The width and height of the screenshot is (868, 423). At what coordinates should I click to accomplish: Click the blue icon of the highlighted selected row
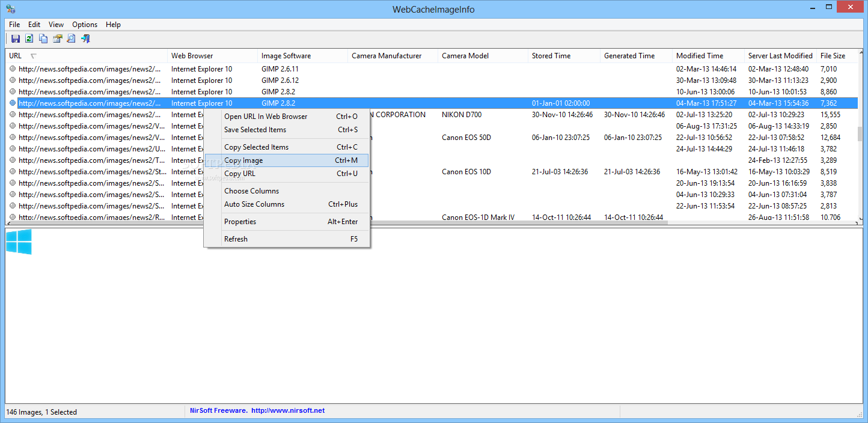pos(13,103)
